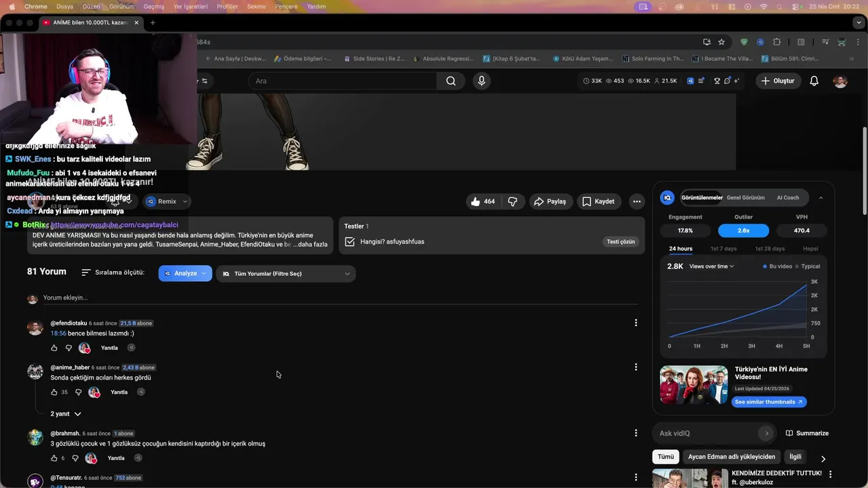Image resolution: width=868 pixels, height=488 pixels.
Task: Select the Tümü filter chip
Action: tap(666, 457)
